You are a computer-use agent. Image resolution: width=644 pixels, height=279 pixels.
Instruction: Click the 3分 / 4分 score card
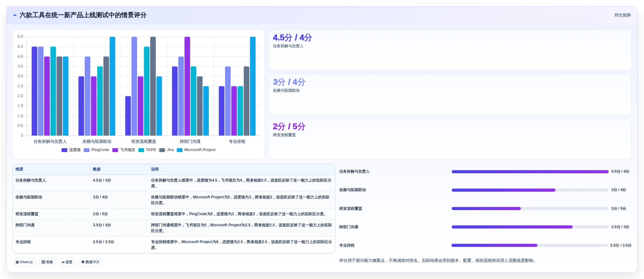coord(450,94)
